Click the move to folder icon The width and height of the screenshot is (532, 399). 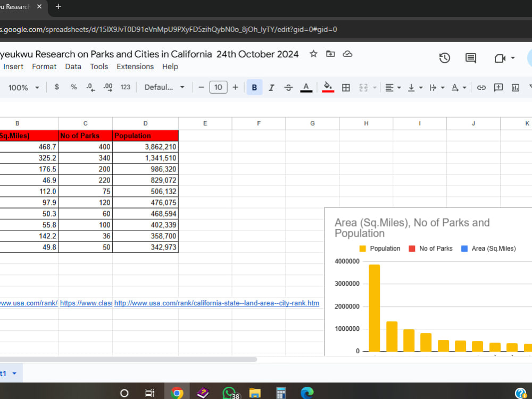(330, 54)
